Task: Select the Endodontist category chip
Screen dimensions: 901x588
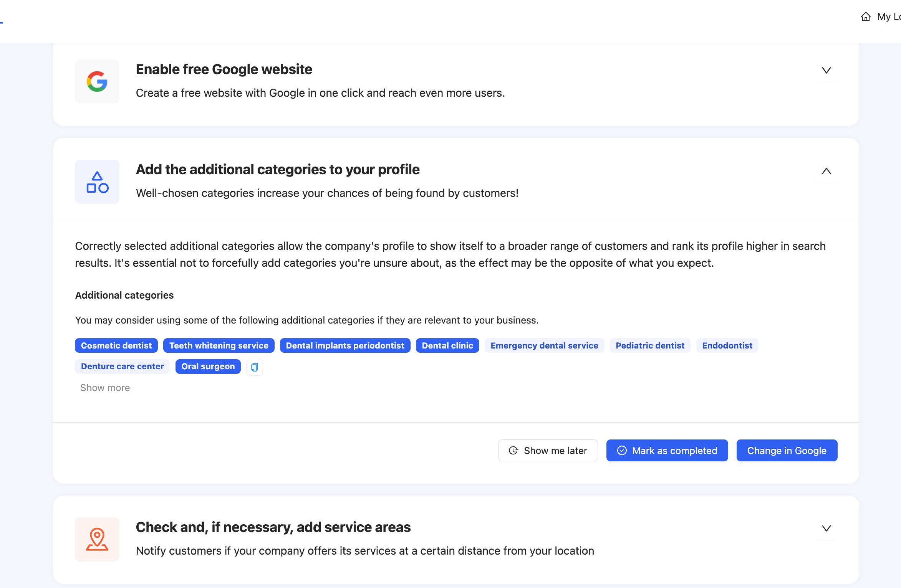Action: 727,345
